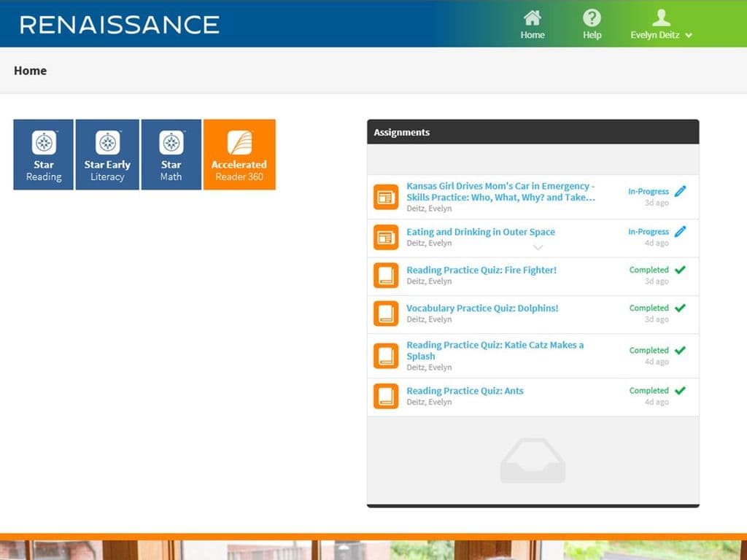
Task: Click the green checkmark beside the Dolphins quiz
Action: pyautogui.click(x=680, y=308)
